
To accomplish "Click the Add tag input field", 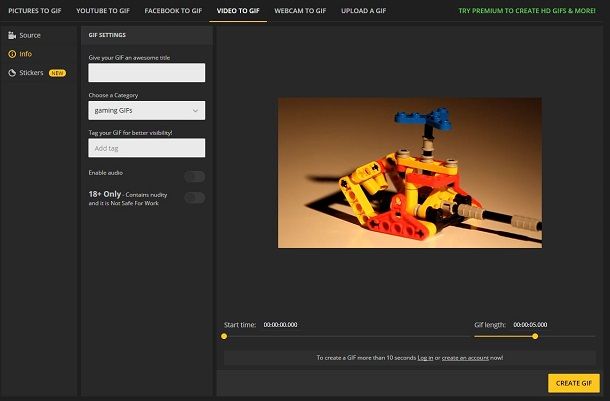I will (146, 148).
